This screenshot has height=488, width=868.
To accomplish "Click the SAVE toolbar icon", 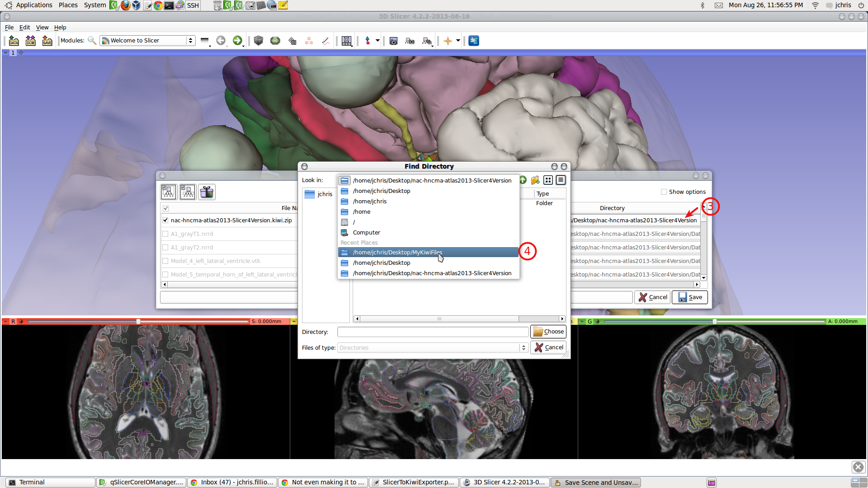I will coord(47,41).
